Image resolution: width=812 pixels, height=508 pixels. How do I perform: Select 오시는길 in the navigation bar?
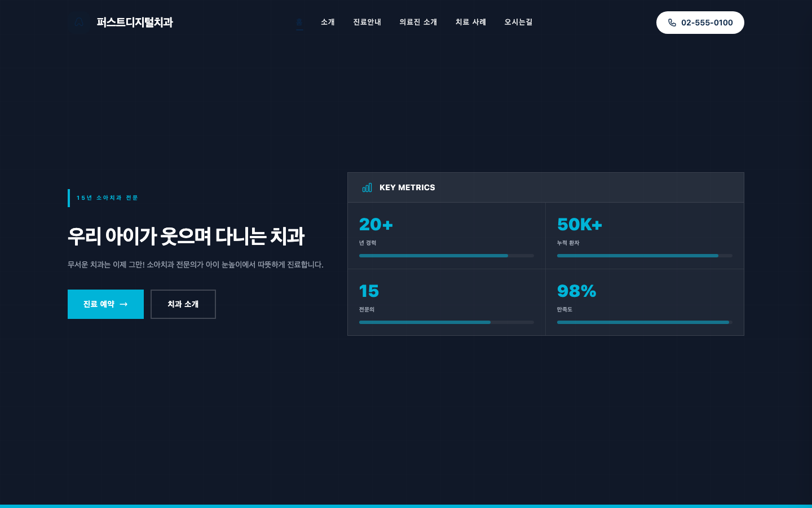[518, 23]
